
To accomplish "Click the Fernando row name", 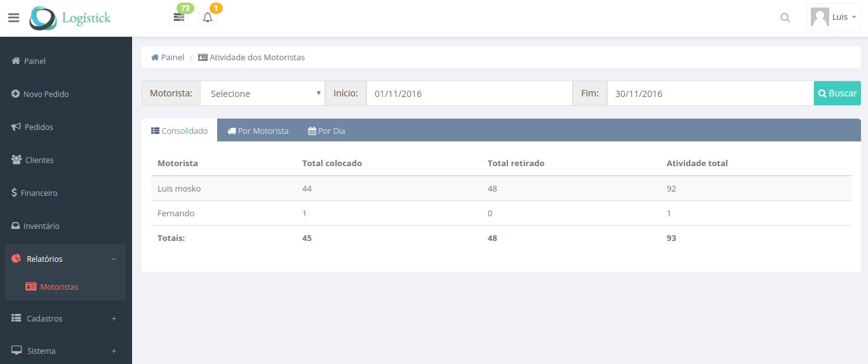I will [176, 213].
